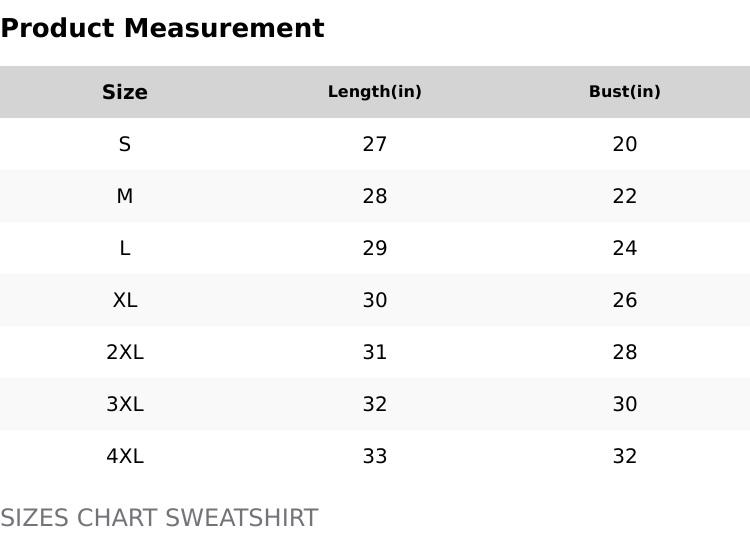The width and height of the screenshot is (750, 554).
Task: Click bust value 22 in M row
Action: coord(625,196)
